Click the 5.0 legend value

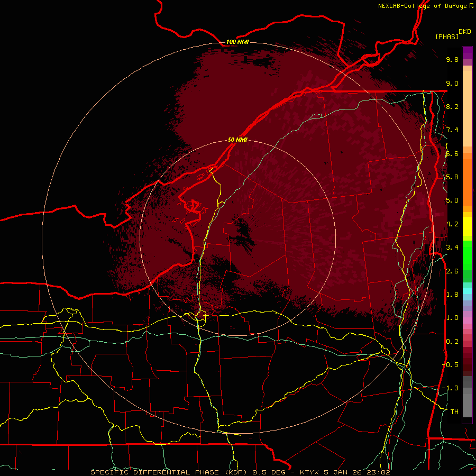pyautogui.click(x=452, y=200)
